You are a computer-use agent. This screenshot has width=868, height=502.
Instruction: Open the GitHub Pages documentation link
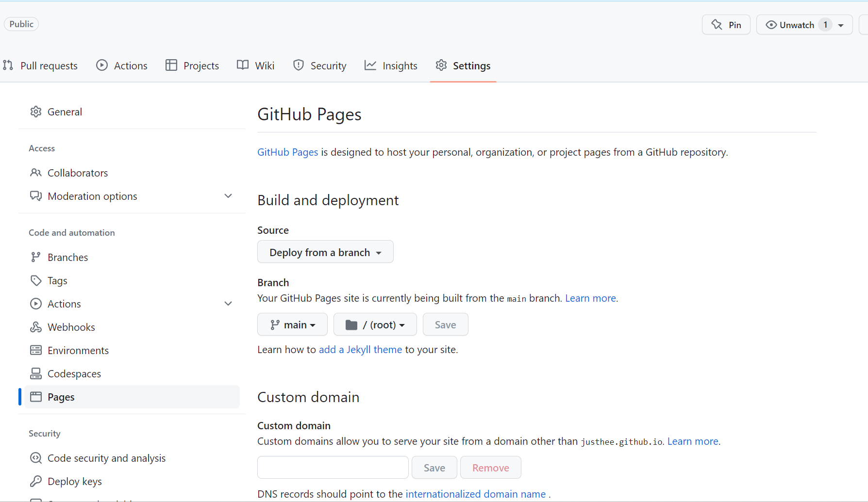pyautogui.click(x=288, y=152)
